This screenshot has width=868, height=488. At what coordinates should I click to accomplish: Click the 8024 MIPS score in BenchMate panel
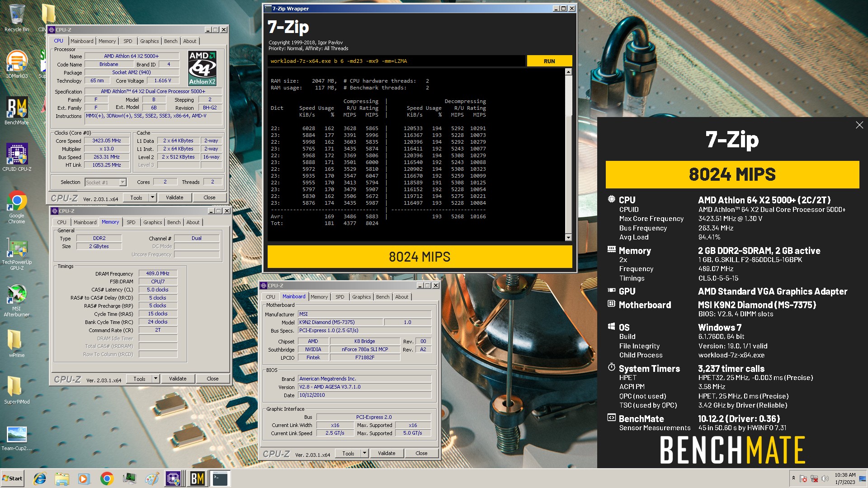[x=732, y=174]
